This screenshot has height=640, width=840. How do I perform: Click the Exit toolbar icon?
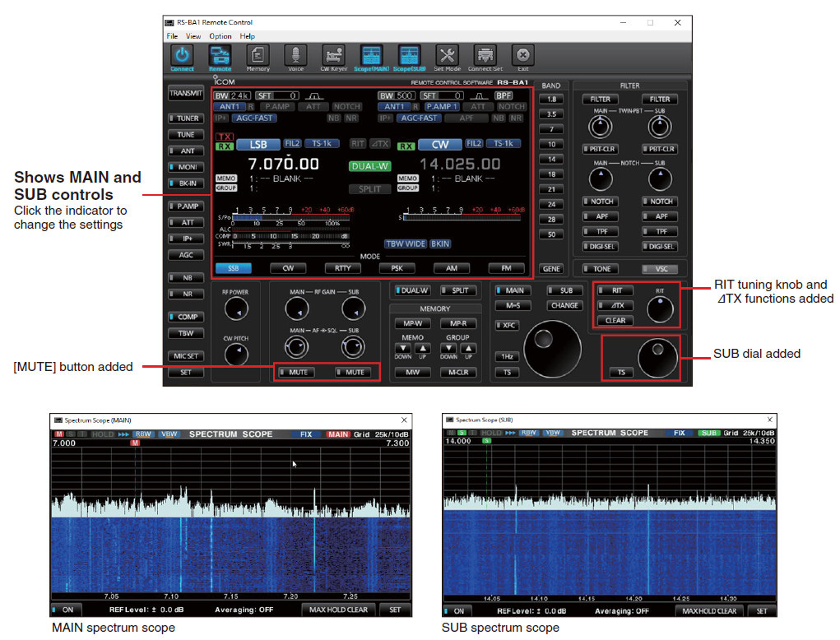523,55
